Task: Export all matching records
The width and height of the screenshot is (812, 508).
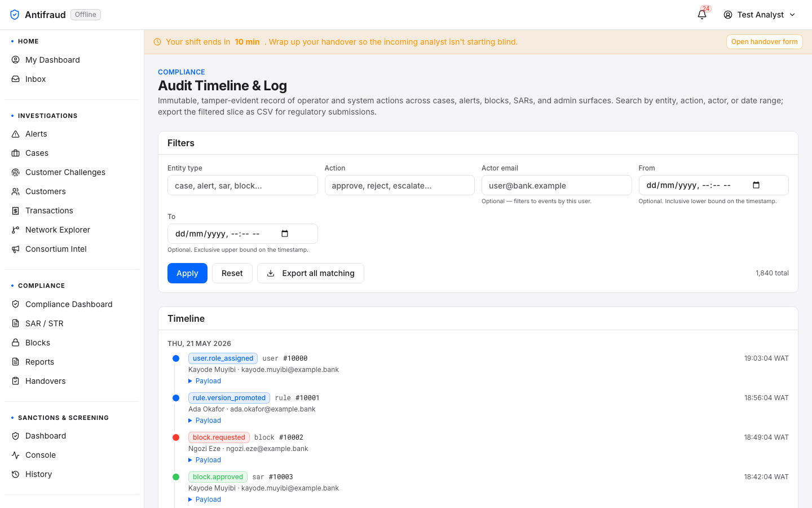Action: (311, 273)
